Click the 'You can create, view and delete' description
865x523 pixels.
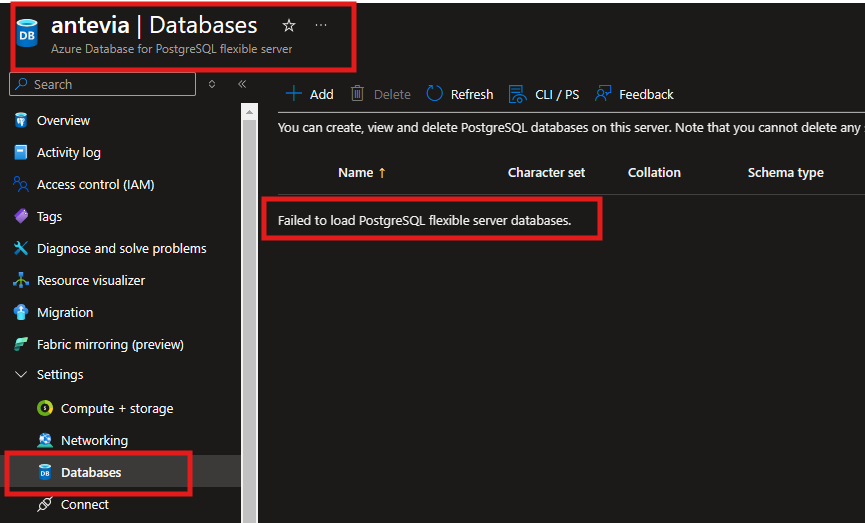569,127
